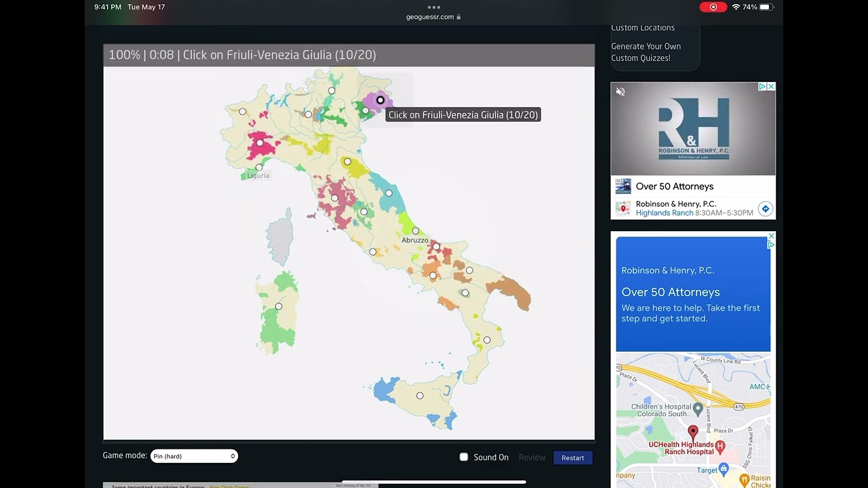Click the orange Puglia heel region
This screenshot has width=868, height=488.
point(511,292)
